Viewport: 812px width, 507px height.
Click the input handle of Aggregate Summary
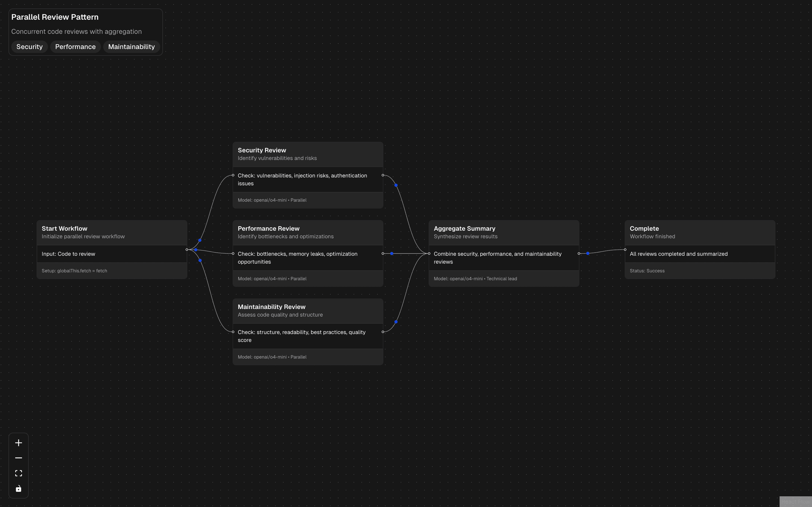(429, 253)
